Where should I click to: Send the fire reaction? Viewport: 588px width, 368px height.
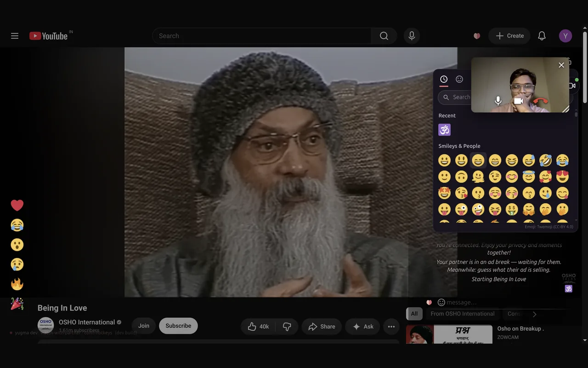(x=17, y=284)
